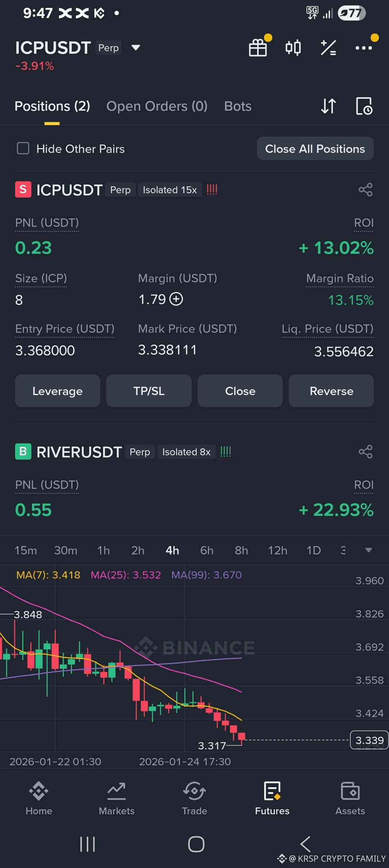This screenshot has height=868, width=389.
Task: Share the RIVERUSDT position
Action: pos(366,452)
